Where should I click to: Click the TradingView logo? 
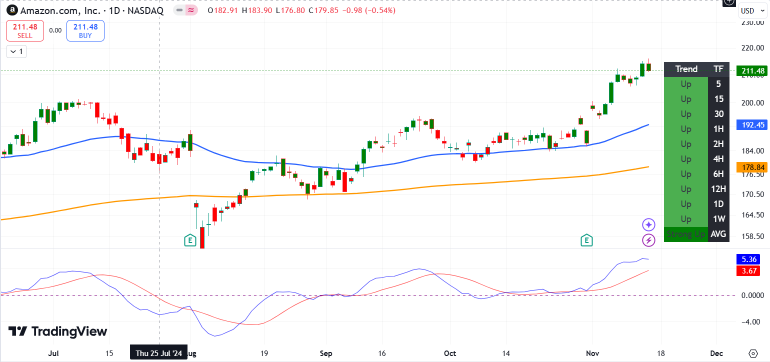pos(57,332)
